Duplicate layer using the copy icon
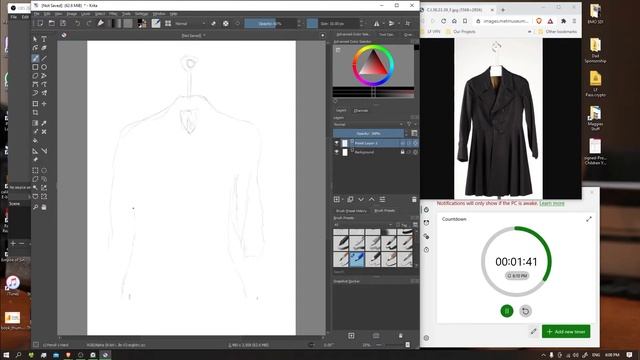Screen dimensions: 640x360 350,199
